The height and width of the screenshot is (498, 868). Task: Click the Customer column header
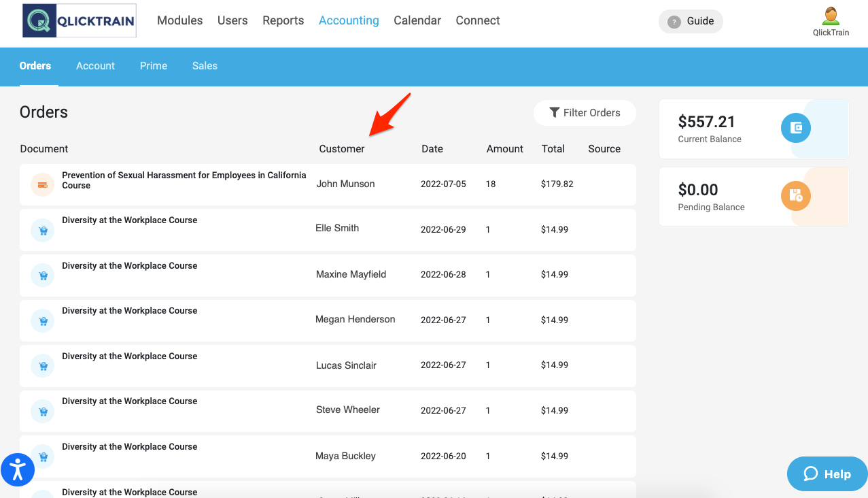pyautogui.click(x=342, y=149)
